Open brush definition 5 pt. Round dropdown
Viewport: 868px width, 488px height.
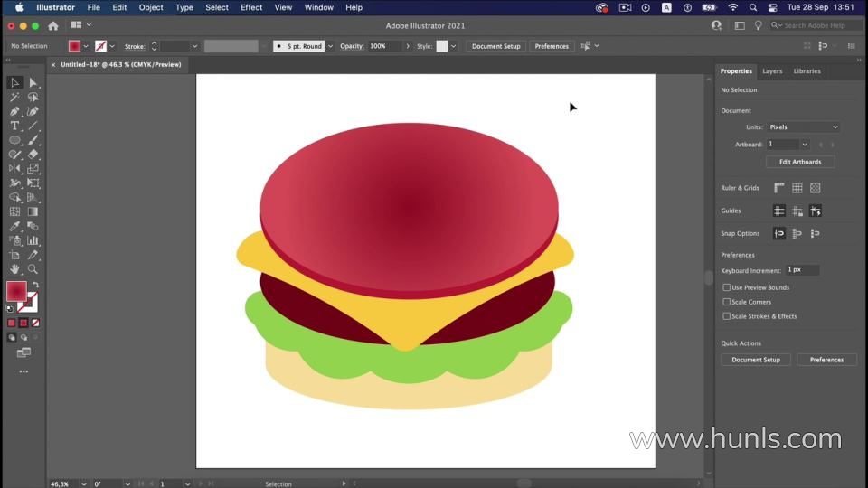pos(330,46)
